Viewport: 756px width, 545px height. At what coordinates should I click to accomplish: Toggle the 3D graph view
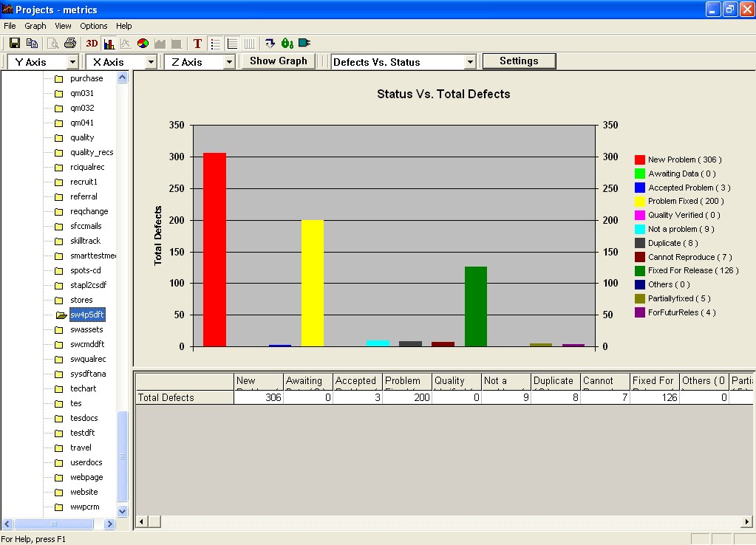pyautogui.click(x=92, y=44)
